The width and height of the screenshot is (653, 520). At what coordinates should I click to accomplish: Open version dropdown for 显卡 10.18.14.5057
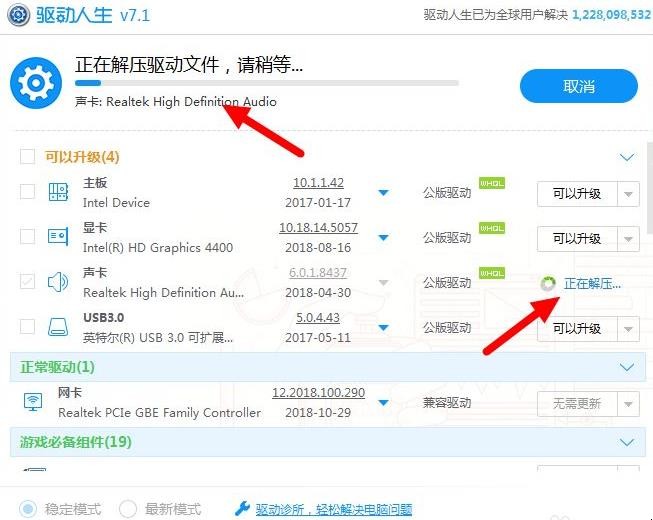pos(384,237)
